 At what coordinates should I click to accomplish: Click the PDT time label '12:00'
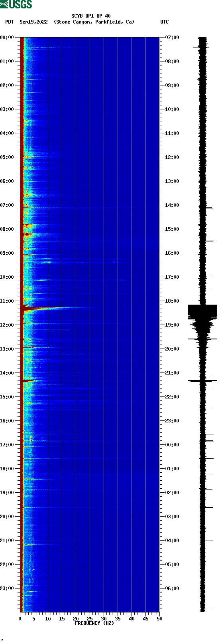pos(7,325)
